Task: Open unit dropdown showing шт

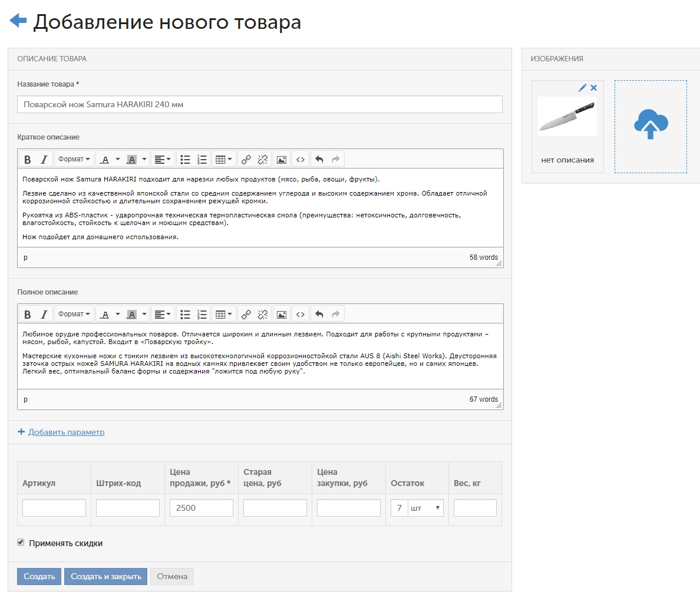Action: (x=426, y=508)
